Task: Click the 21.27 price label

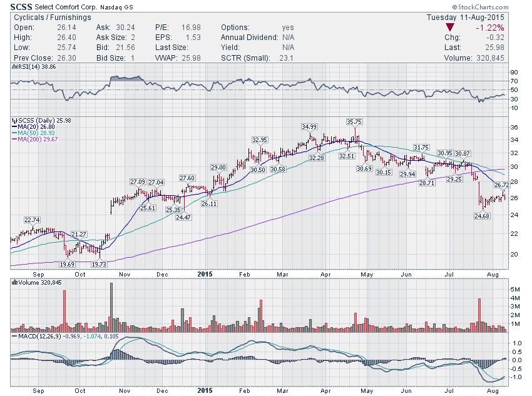Action: [x=79, y=234]
